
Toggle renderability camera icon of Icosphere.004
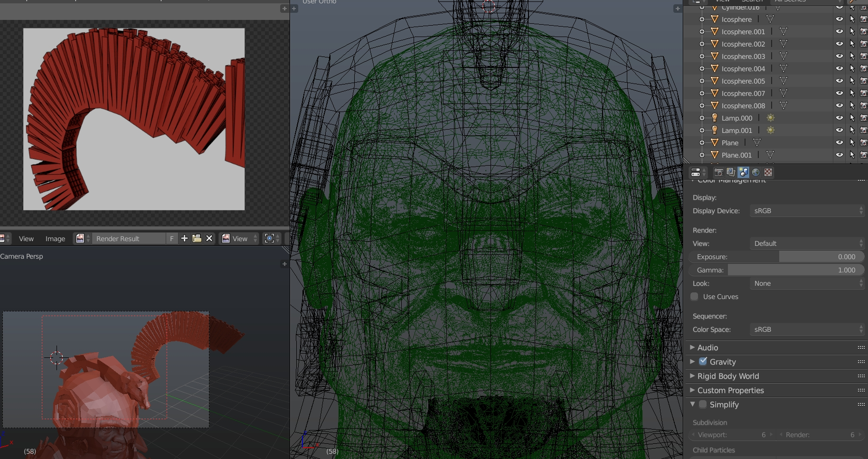click(x=864, y=68)
